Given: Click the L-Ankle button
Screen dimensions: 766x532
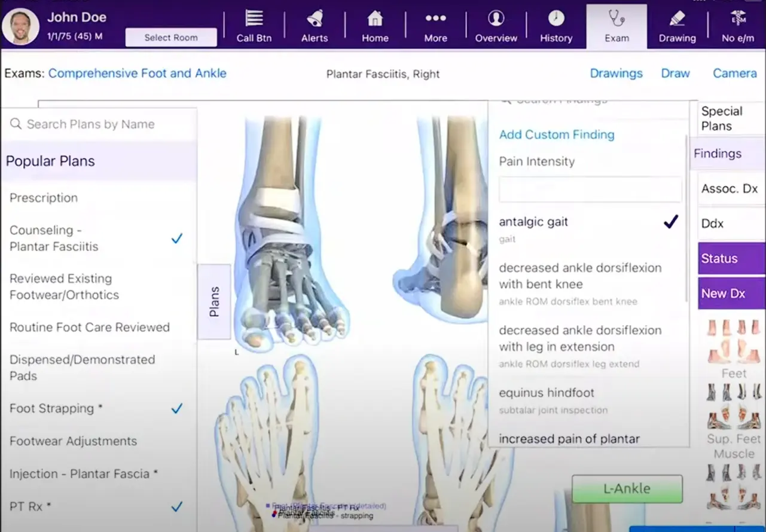Looking at the screenshot, I should pos(627,488).
